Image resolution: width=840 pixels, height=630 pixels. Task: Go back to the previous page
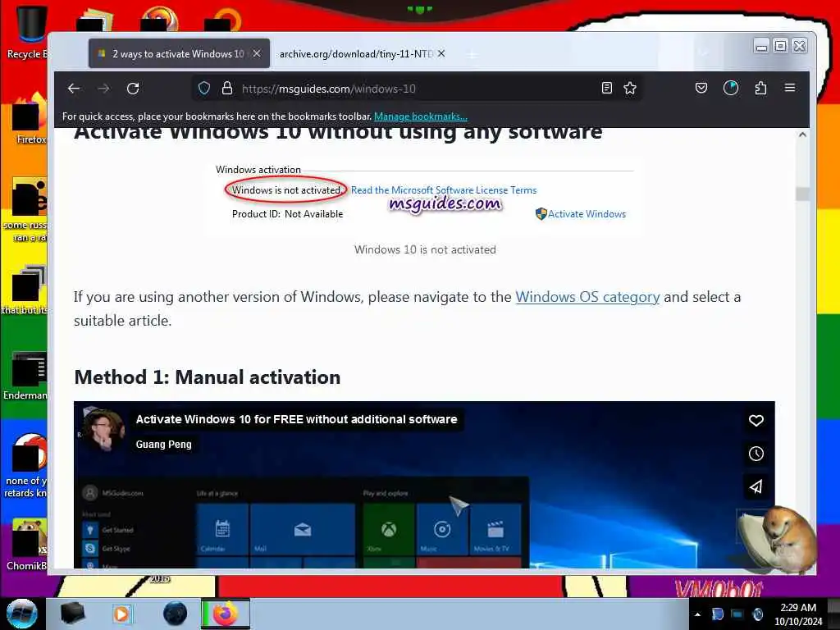point(74,89)
